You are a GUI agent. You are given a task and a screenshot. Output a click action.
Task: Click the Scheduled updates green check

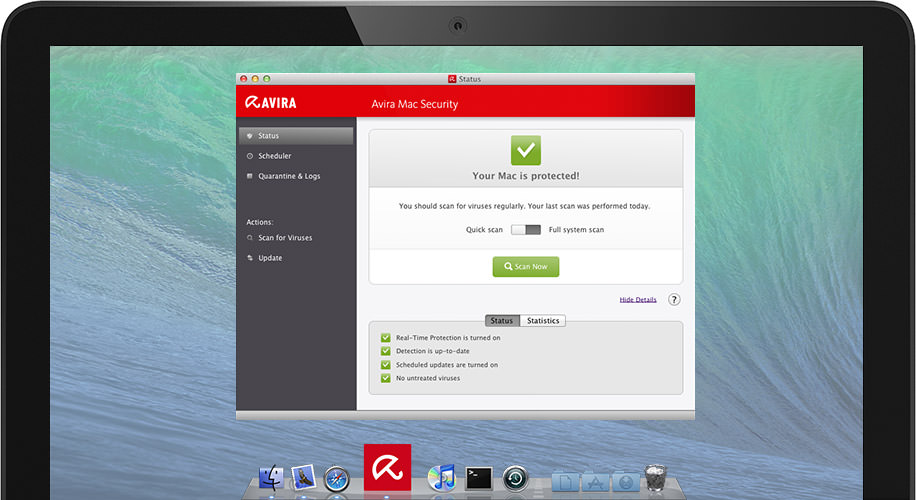(x=386, y=364)
